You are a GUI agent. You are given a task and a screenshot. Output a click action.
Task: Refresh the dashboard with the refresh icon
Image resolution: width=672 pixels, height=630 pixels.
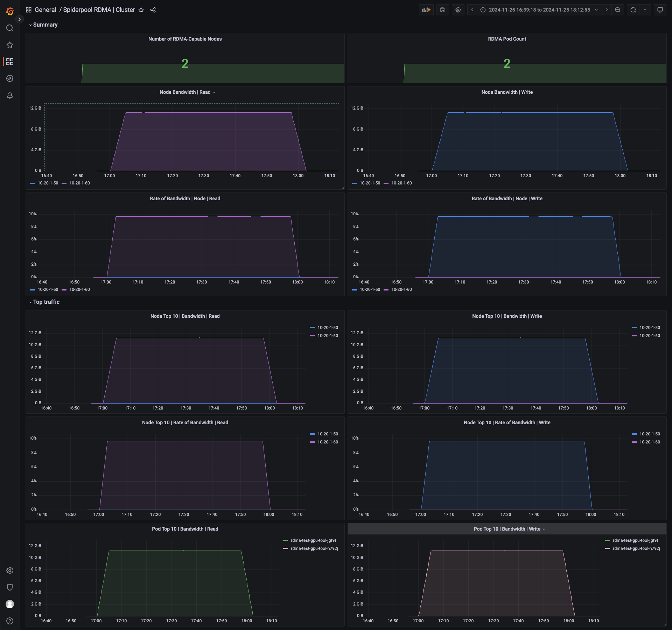(x=632, y=10)
